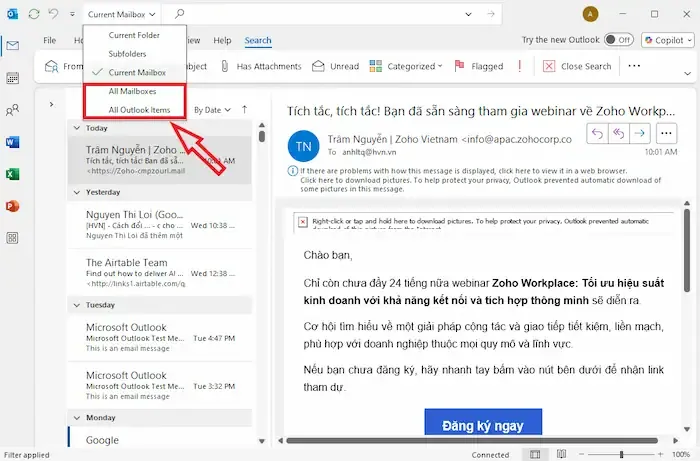Image resolution: width=700 pixels, height=461 pixels.
Task: Click zoom in plus button
Action: click(x=661, y=454)
